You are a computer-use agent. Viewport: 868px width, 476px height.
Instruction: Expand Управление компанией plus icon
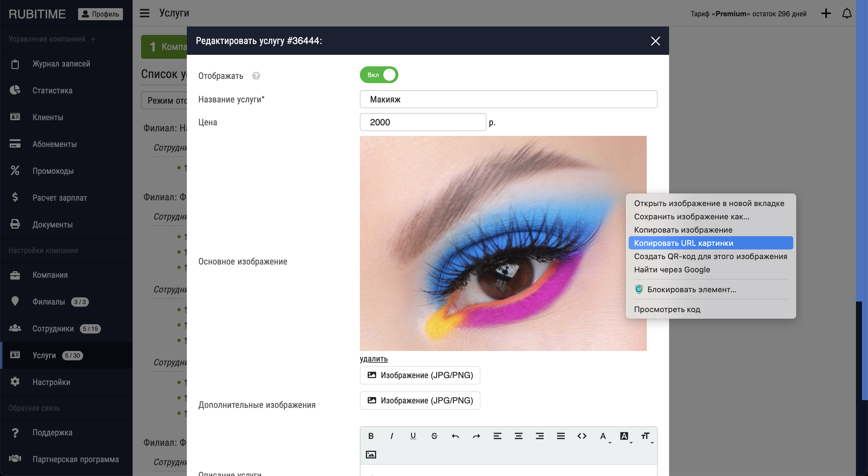click(93, 39)
